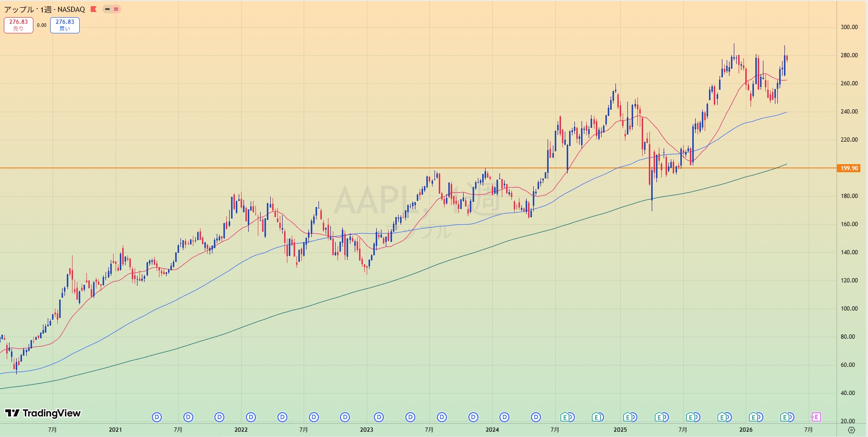Viewport: 868px width, 437px height.
Task: Click the pink approximate-equals indicator in the legend
Action: [116, 9]
